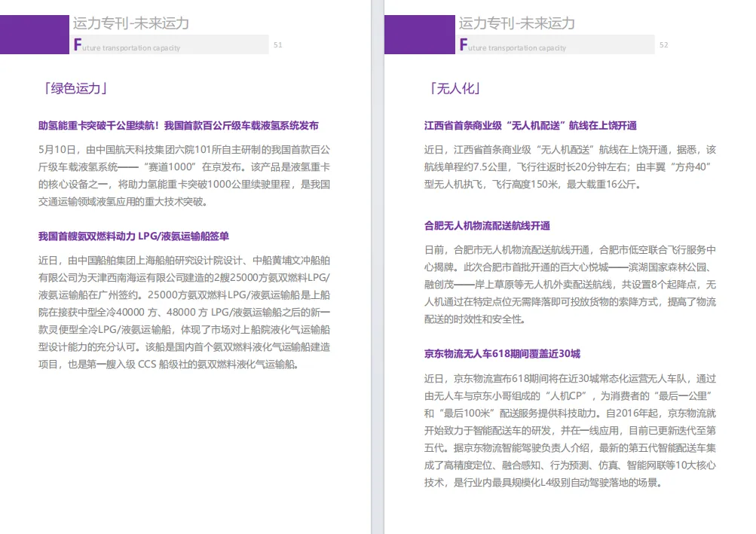The height and width of the screenshot is (534, 756).
Task: Click the line mentioning 自2016年起，京东物流就
Action: [570, 413]
